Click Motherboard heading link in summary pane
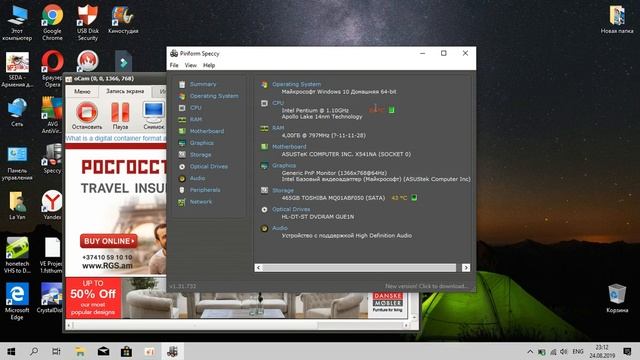 click(x=289, y=147)
